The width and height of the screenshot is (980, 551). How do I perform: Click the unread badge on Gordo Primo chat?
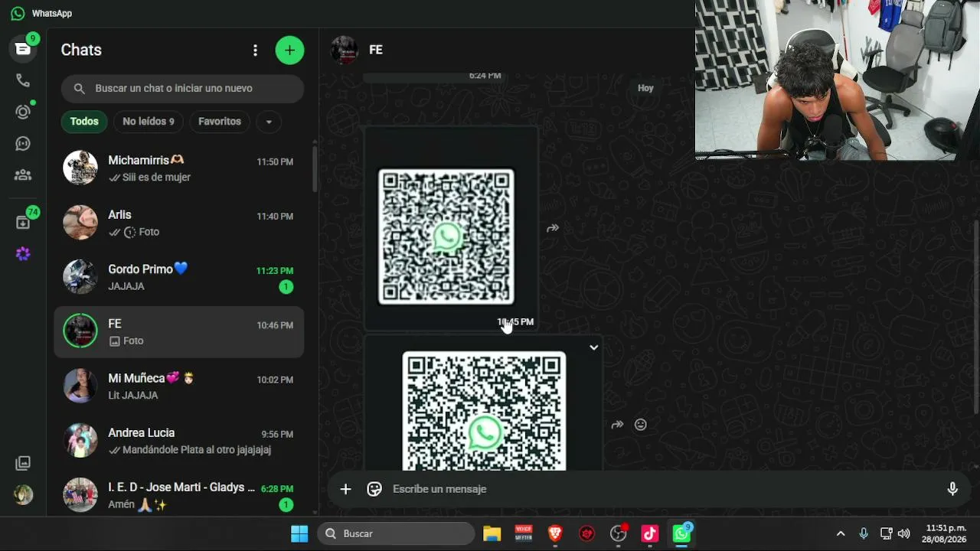[x=286, y=287]
